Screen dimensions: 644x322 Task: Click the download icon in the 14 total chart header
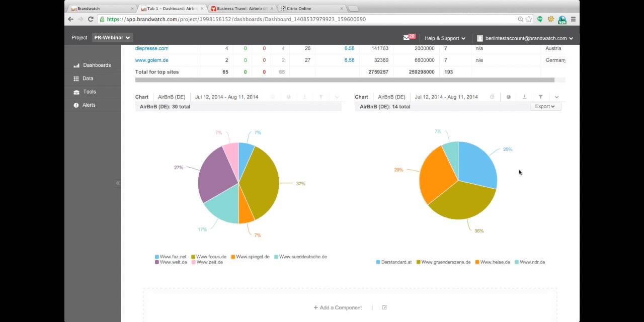(524, 97)
